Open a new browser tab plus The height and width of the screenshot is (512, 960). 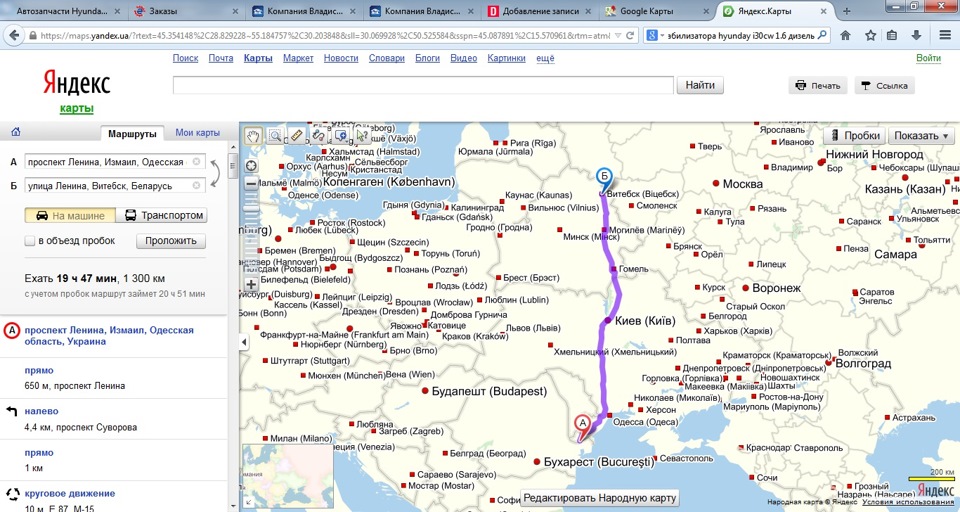pos(847,11)
